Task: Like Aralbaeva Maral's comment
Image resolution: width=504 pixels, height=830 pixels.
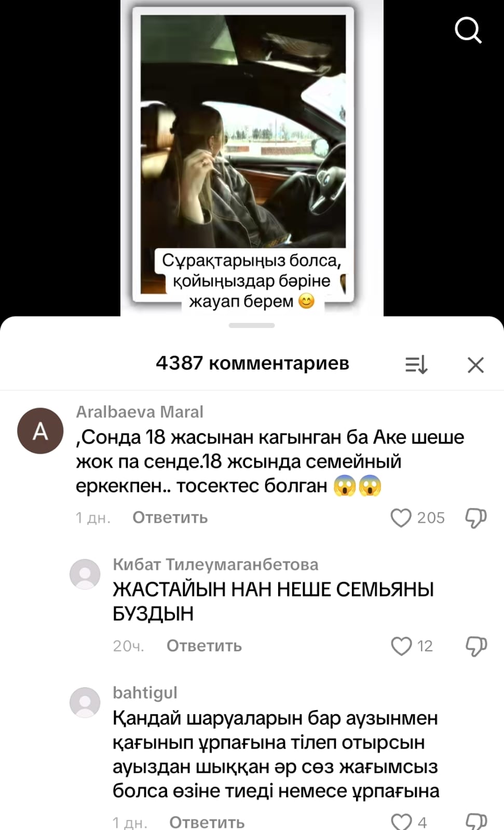Action: (x=401, y=518)
